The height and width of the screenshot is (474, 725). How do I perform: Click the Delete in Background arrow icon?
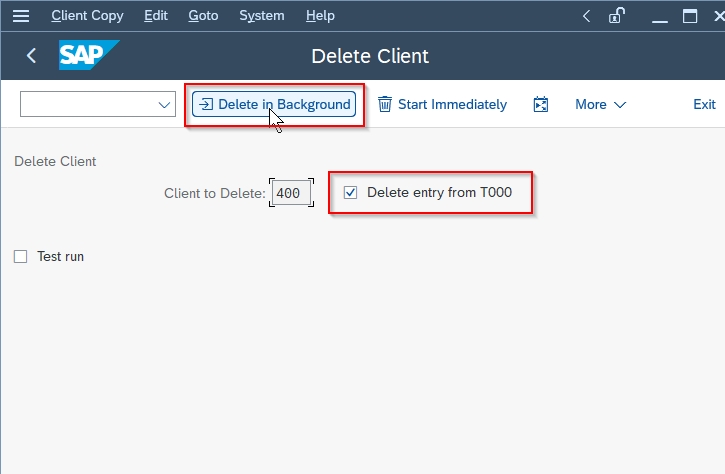click(x=206, y=105)
